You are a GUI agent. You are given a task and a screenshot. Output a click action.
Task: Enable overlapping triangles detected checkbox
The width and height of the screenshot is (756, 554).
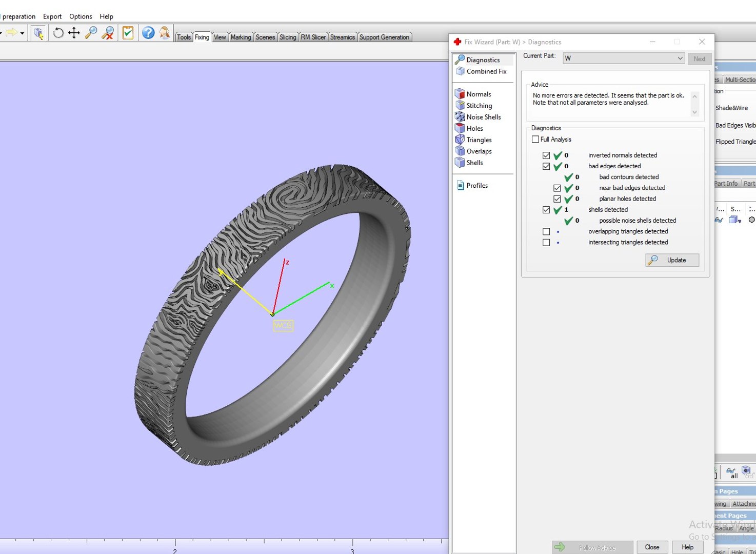546,232
